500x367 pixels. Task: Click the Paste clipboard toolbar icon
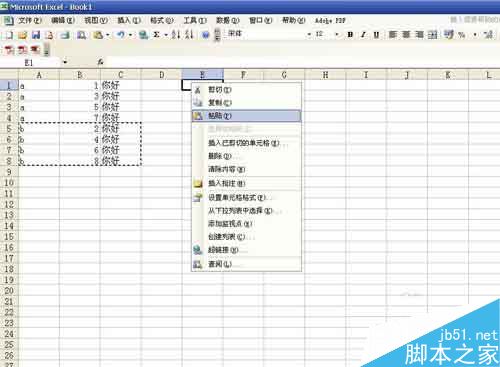[98, 35]
